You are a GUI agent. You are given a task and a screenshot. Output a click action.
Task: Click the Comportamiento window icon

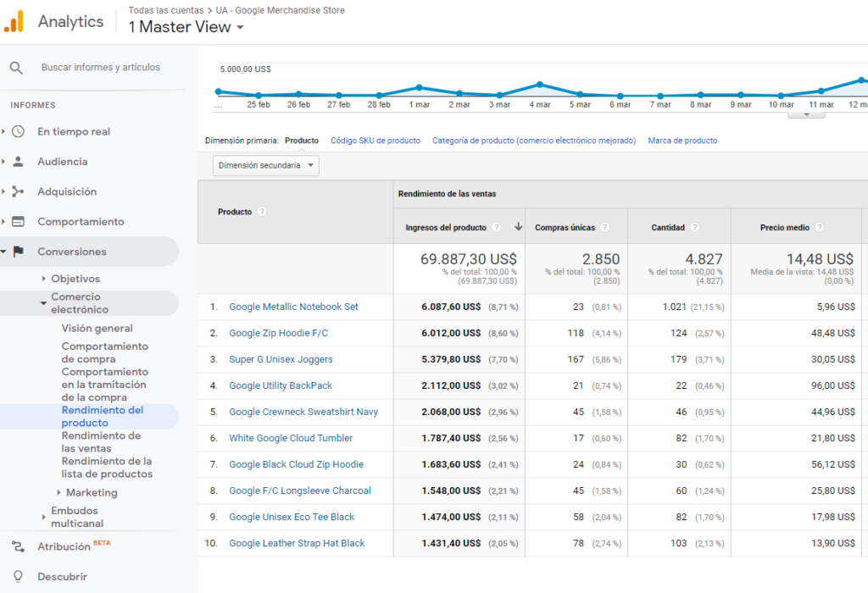pos(19,221)
